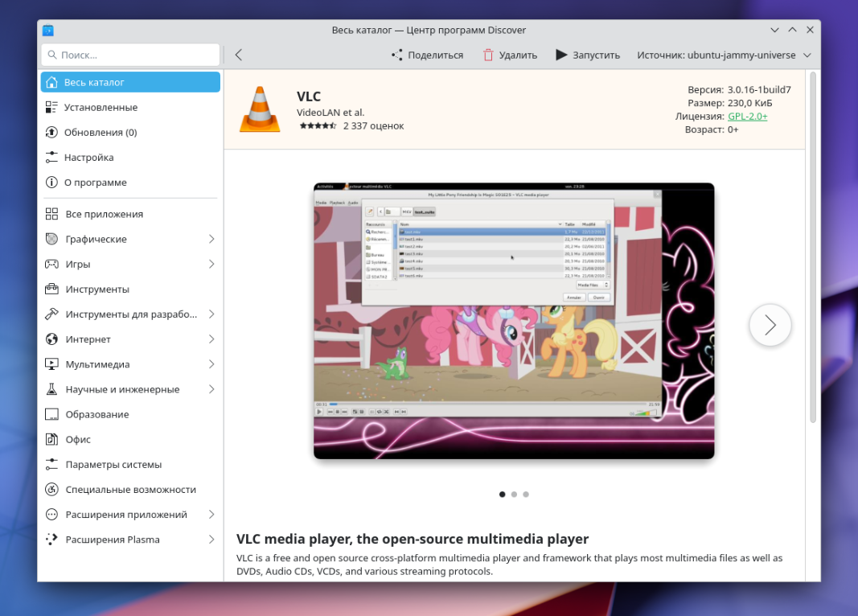The image size is (858, 616).
Task: Select the third screenshot pagination dot
Action: pos(526,494)
